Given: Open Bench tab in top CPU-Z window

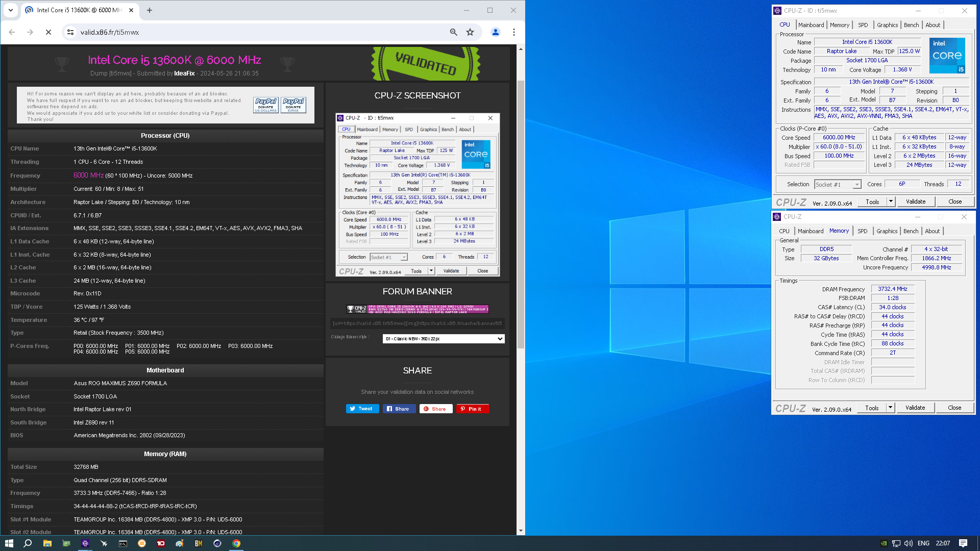Looking at the screenshot, I should (912, 25).
